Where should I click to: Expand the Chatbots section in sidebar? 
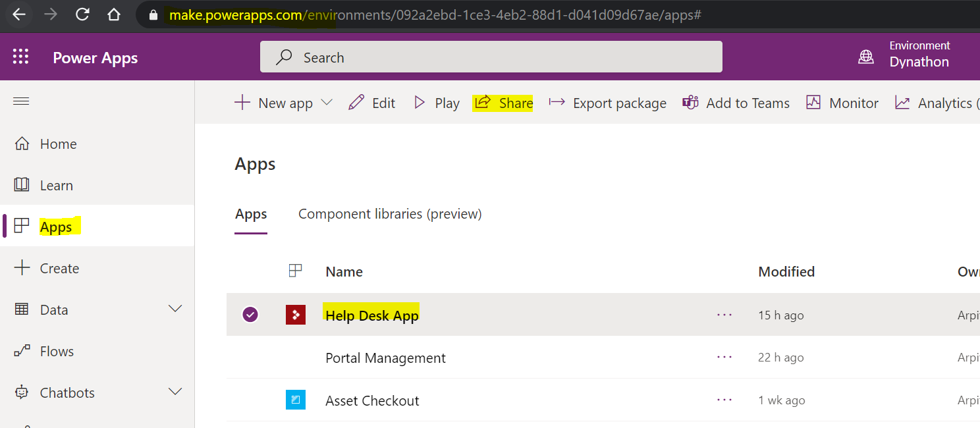tap(175, 392)
